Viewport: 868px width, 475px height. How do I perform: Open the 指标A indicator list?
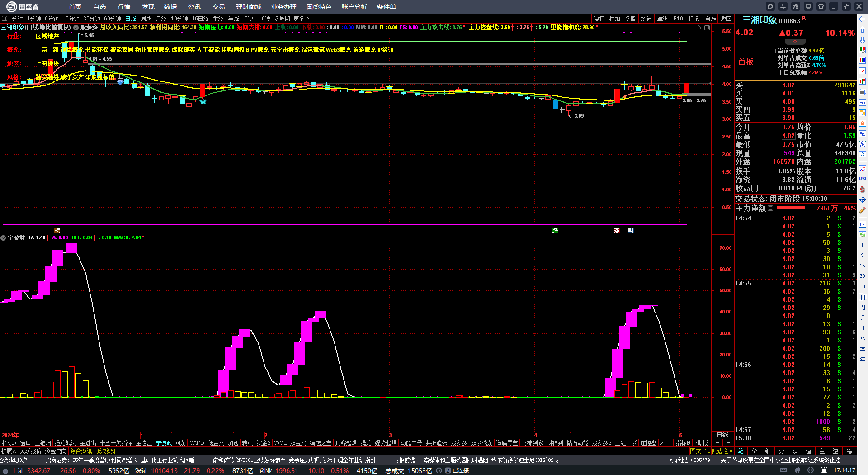point(9,443)
